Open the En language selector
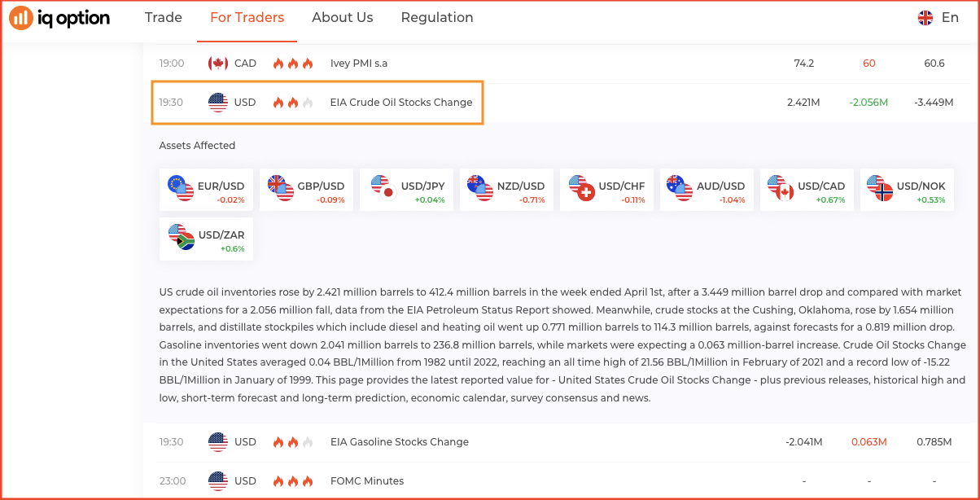Image resolution: width=980 pixels, height=500 pixels. tap(950, 17)
